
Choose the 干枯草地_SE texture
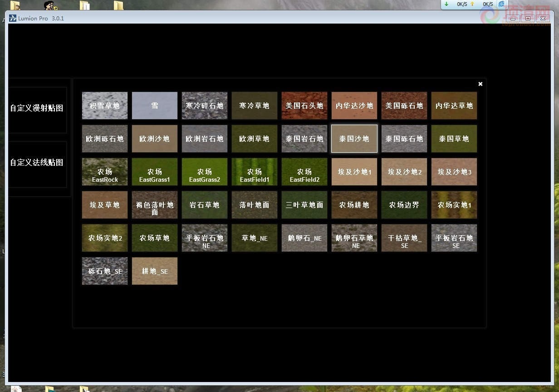(404, 238)
